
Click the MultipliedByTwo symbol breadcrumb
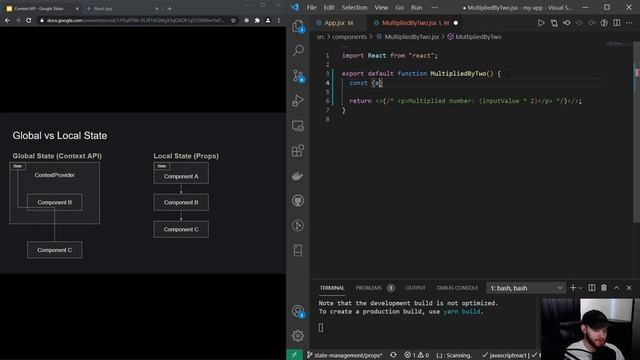[478, 37]
